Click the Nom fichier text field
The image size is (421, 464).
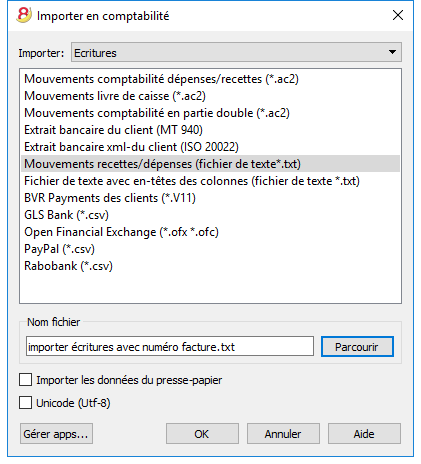click(170, 346)
